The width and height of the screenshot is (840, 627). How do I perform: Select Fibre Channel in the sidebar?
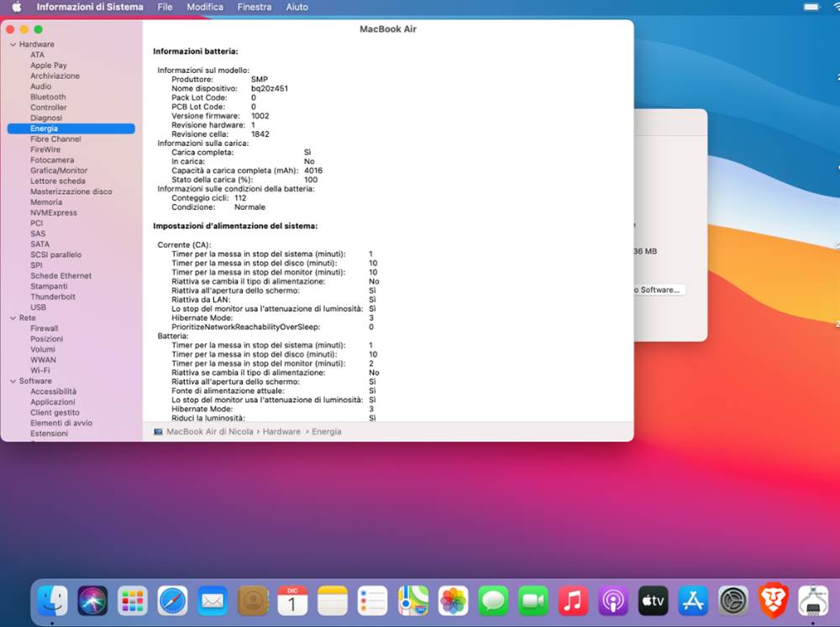pyautogui.click(x=55, y=139)
